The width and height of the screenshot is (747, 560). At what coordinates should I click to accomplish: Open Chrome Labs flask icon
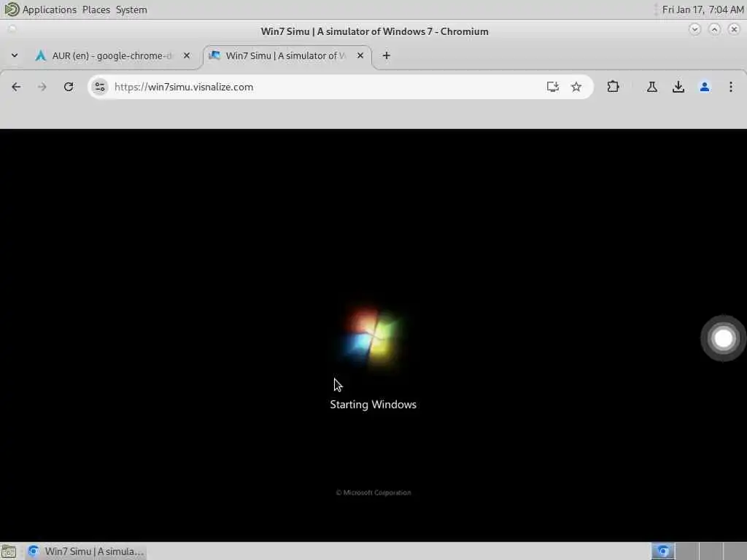tap(651, 87)
